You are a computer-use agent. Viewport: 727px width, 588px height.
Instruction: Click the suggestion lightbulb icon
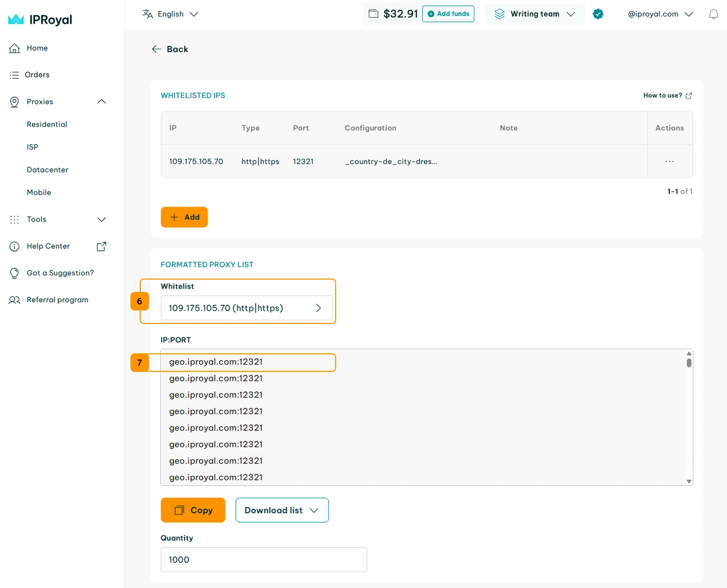(x=14, y=273)
